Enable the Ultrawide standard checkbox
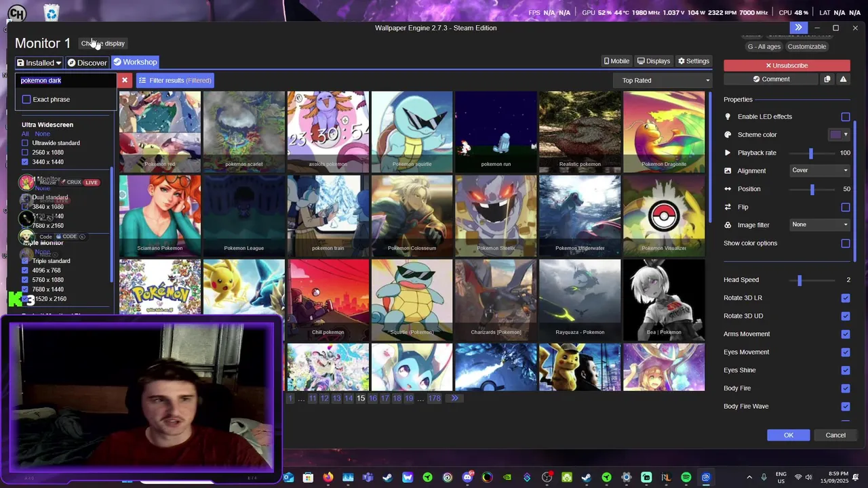 click(25, 143)
